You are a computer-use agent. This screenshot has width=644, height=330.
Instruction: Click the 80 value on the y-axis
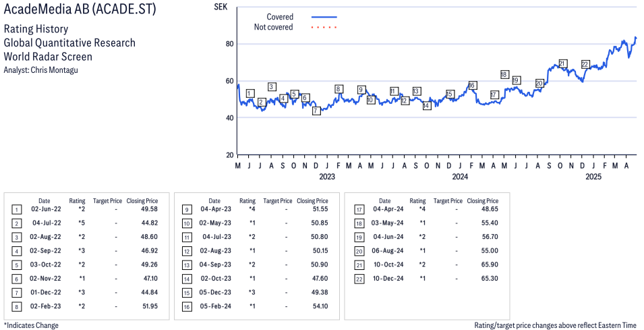pos(230,44)
